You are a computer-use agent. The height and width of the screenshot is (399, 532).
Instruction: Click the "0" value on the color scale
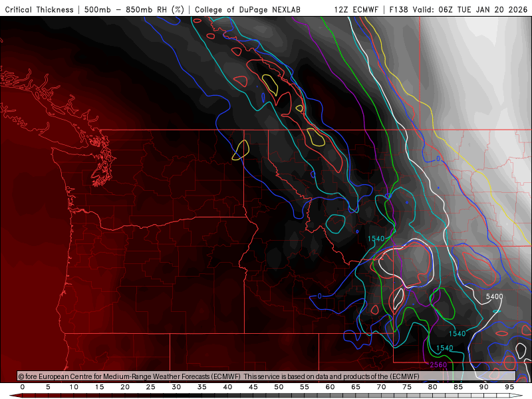pos(23,387)
